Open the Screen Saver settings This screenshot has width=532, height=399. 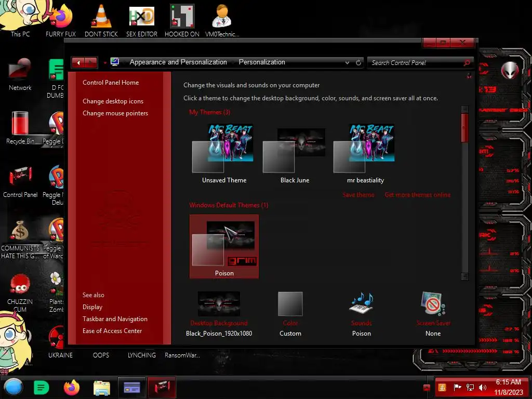(x=433, y=314)
